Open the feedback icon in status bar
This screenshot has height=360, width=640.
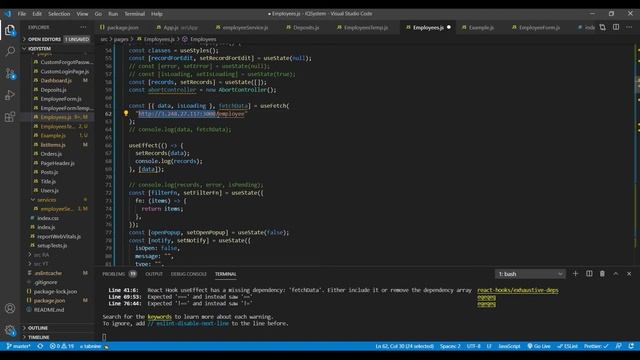[x=619, y=346]
